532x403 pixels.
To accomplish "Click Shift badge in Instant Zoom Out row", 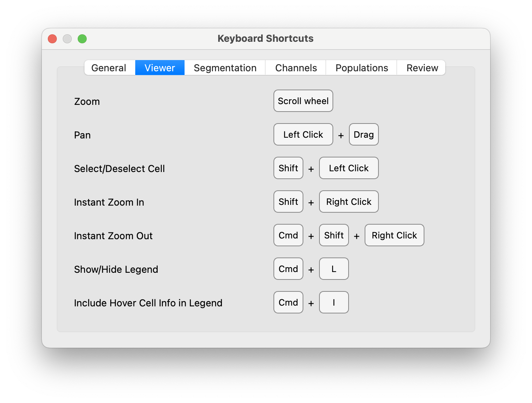I will [334, 235].
